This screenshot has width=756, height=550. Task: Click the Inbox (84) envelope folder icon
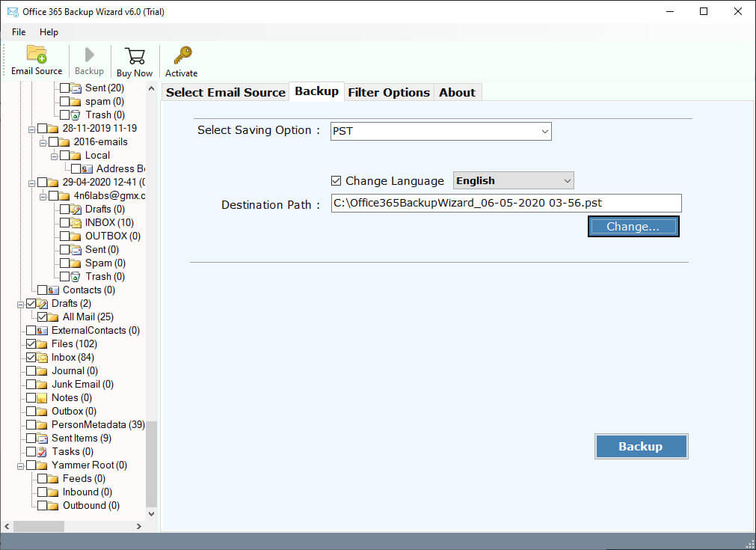coord(43,358)
